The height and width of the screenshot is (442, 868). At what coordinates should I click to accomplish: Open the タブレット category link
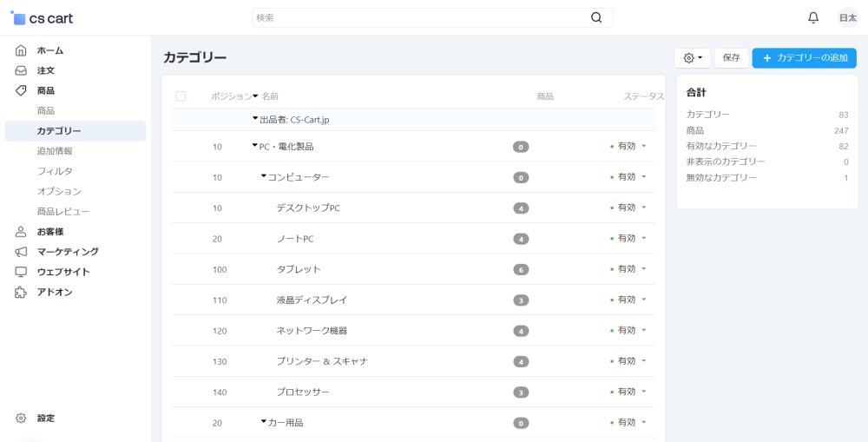tap(299, 269)
